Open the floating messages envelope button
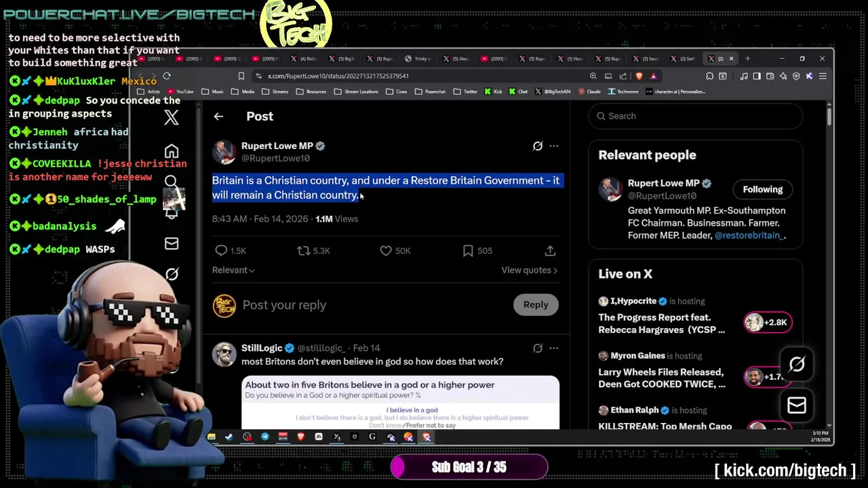Screen dimensions: 868x488 (797, 405)
